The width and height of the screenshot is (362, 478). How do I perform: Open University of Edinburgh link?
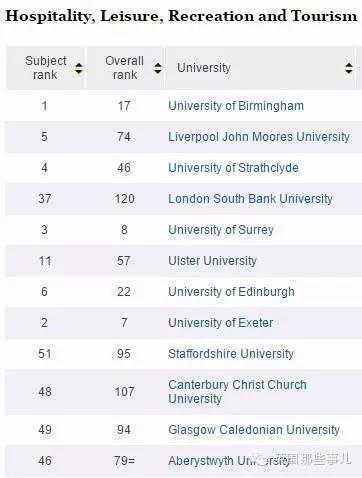(x=231, y=292)
